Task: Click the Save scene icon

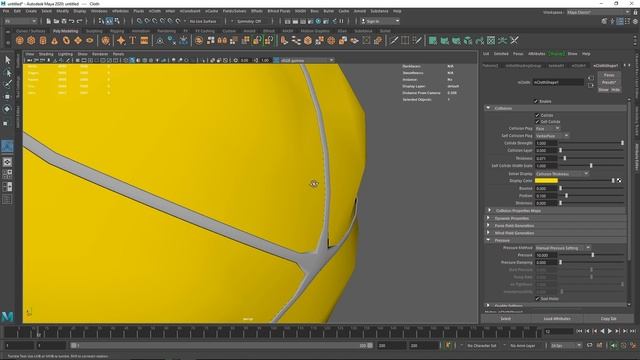Action: (x=64, y=21)
